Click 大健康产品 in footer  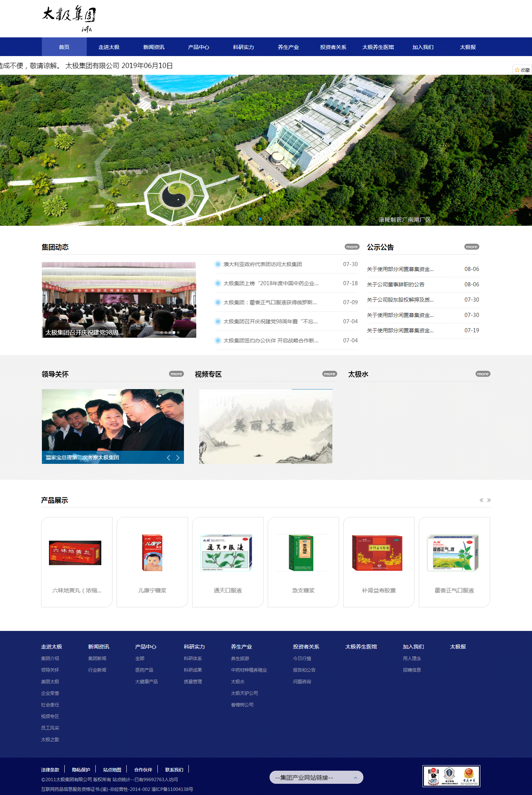pyautogui.click(x=147, y=681)
